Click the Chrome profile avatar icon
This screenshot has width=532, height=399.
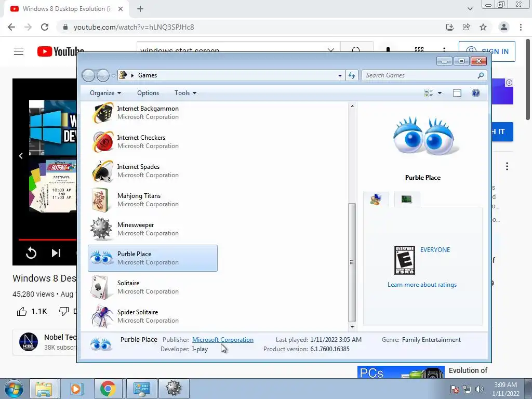(x=504, y=27)
